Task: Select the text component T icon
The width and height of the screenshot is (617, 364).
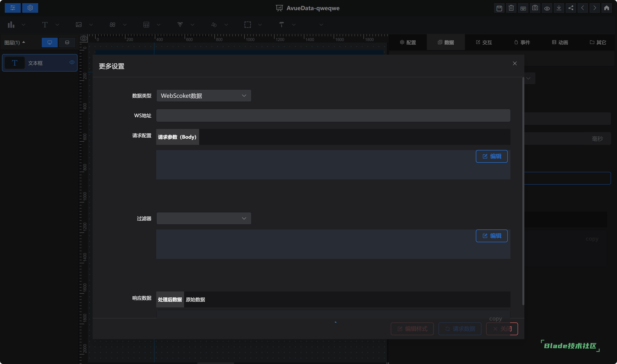Action: 45,24
